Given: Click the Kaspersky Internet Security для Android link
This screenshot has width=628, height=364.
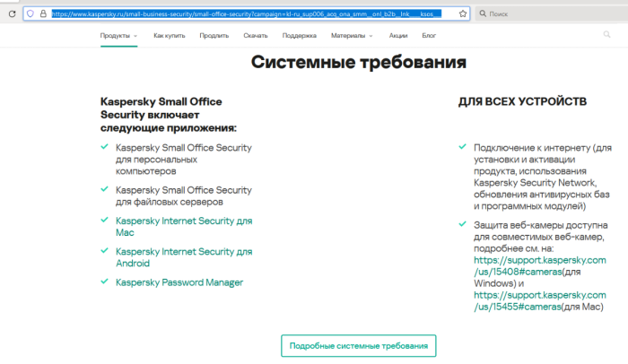Looking at the screenshot, I should 183,257.
